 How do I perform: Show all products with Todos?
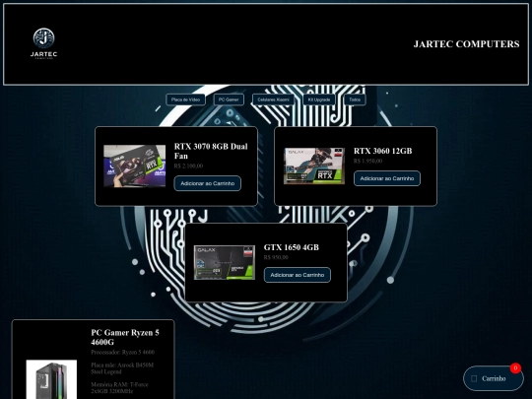355,100
